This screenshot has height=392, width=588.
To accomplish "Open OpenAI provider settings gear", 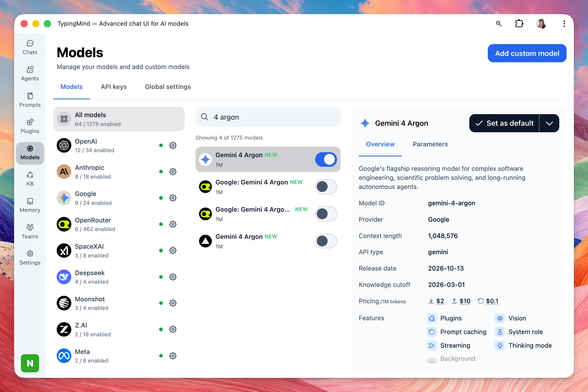I will 173,145.
